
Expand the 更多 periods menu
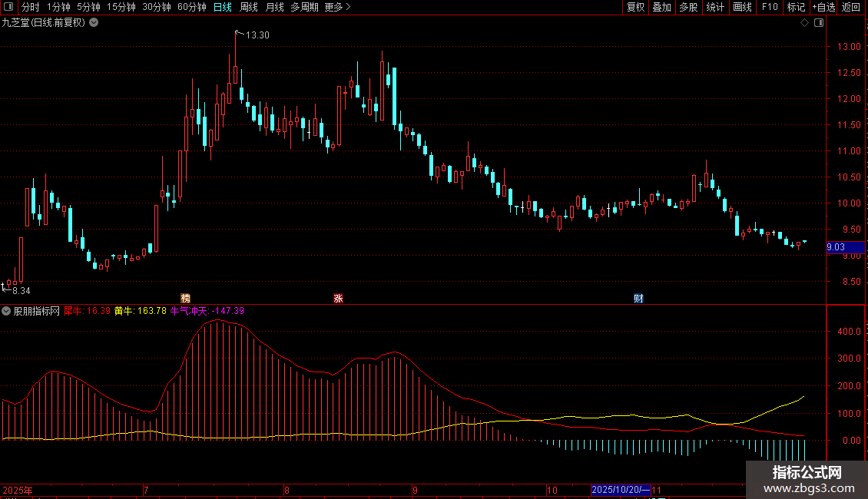(x=337, y=7)
